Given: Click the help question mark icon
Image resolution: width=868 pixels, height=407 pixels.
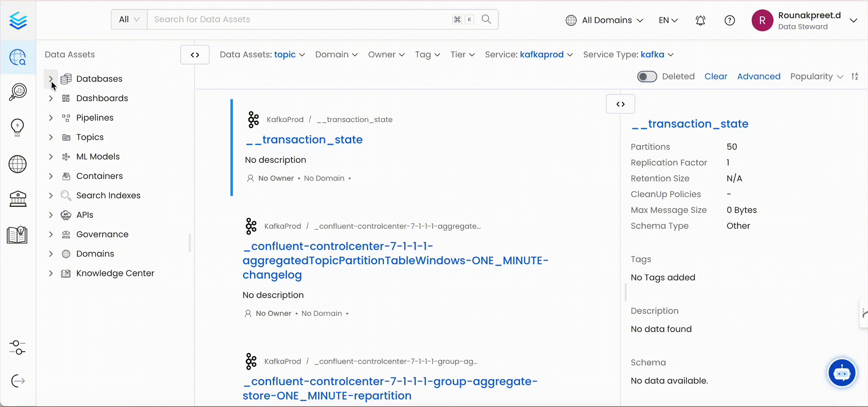Looking at the screenshot, I should (729, 20).
